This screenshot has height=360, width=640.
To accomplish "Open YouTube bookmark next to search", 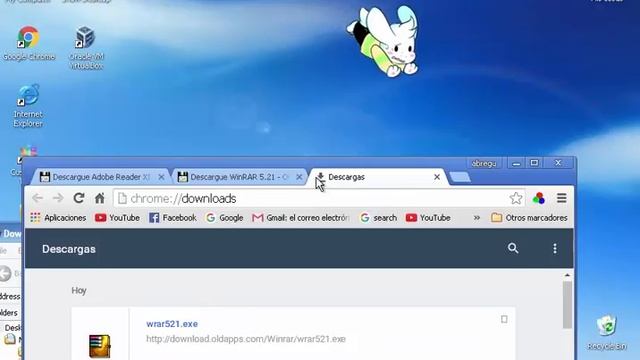I will 428,218.
